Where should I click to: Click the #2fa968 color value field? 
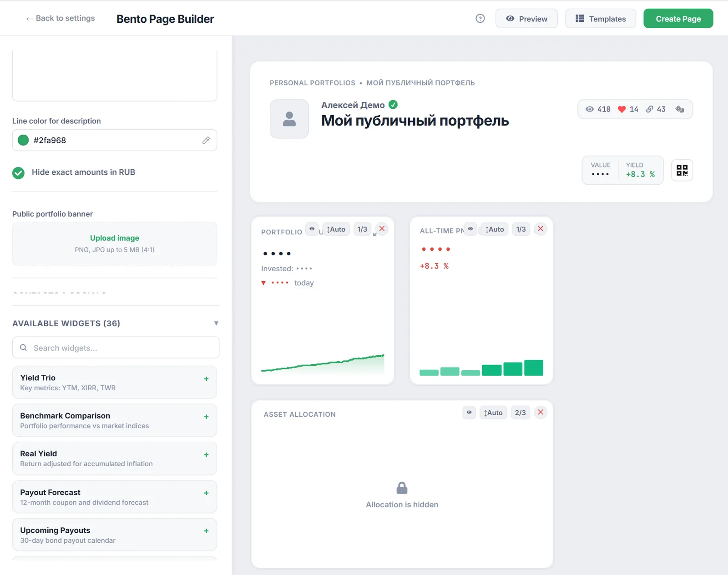click(115, 140)
